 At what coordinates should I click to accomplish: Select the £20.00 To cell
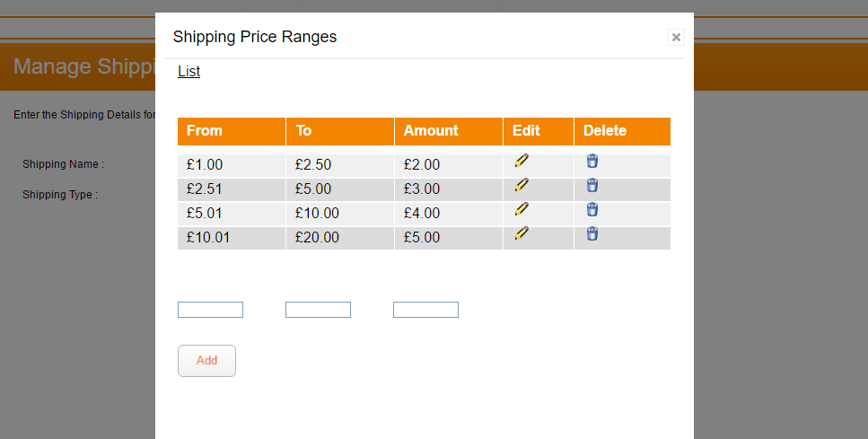(x=317, y=238)
